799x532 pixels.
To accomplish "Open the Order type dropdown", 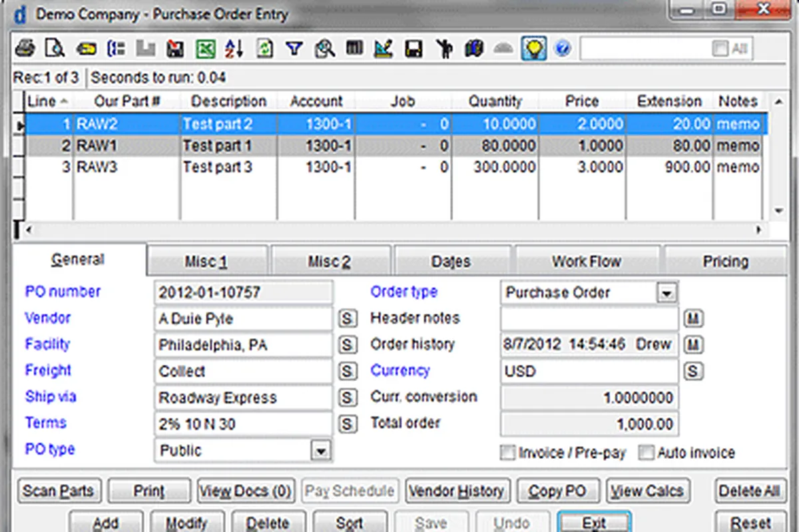I will click(666, 293).
